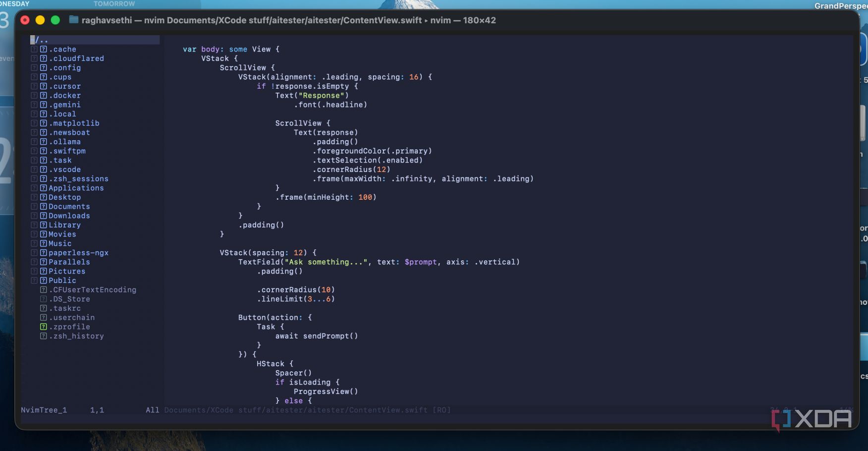Click the '.cornerRadius(10)' line
Viewport: 868px width, 451px height.
(296, 289)
